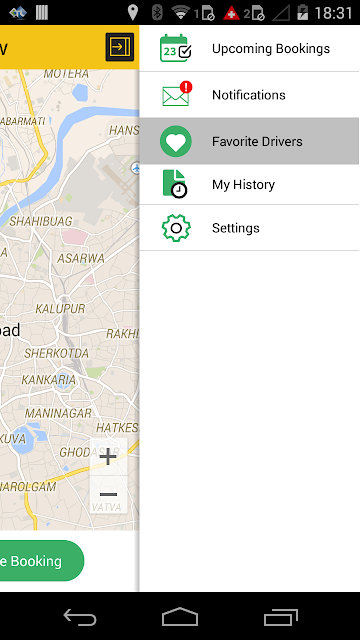Tap the Favorite Drivers heart icon
Viewport: 360px width, 640px height.
pos(176,141)
